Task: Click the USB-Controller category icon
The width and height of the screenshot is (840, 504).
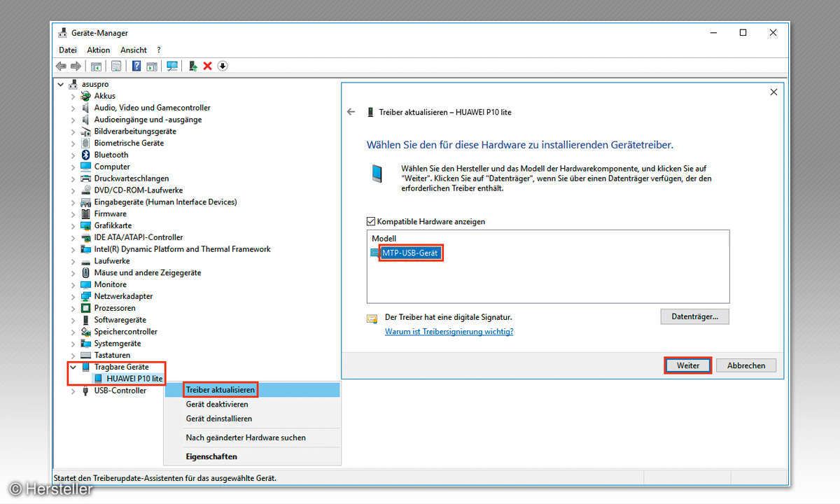Action: (85, 391)
